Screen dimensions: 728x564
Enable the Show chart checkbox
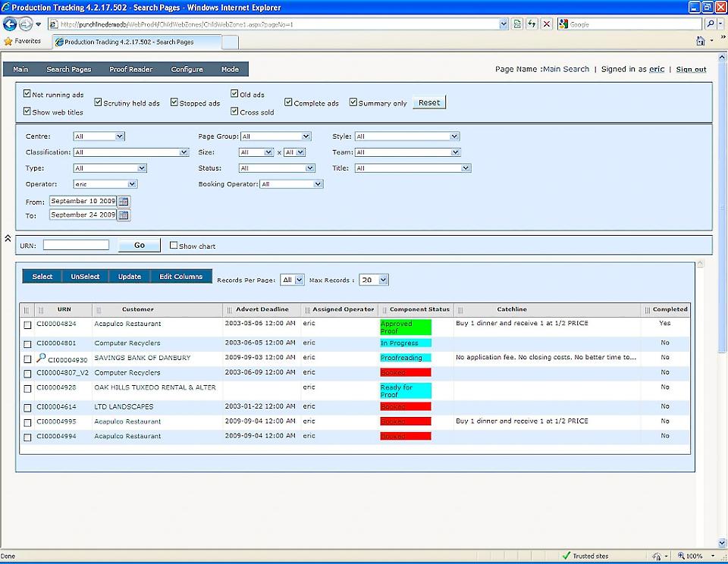point(174,245)
